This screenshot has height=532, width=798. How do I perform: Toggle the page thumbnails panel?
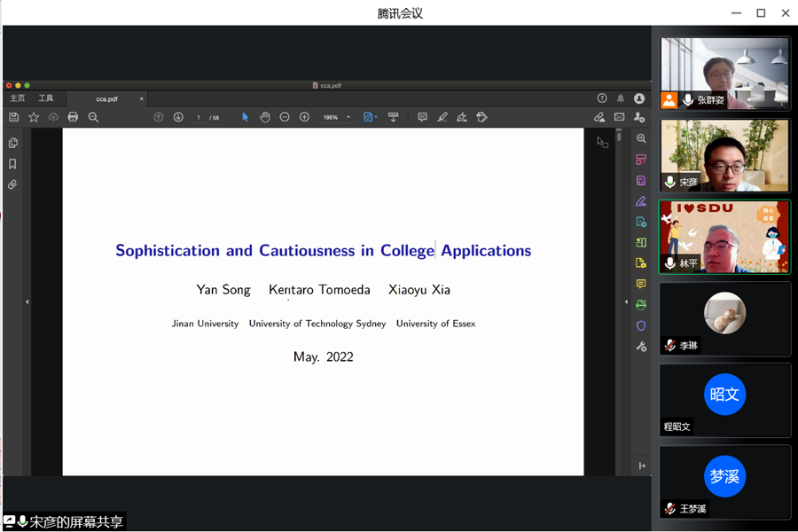[x=12, y=143]
